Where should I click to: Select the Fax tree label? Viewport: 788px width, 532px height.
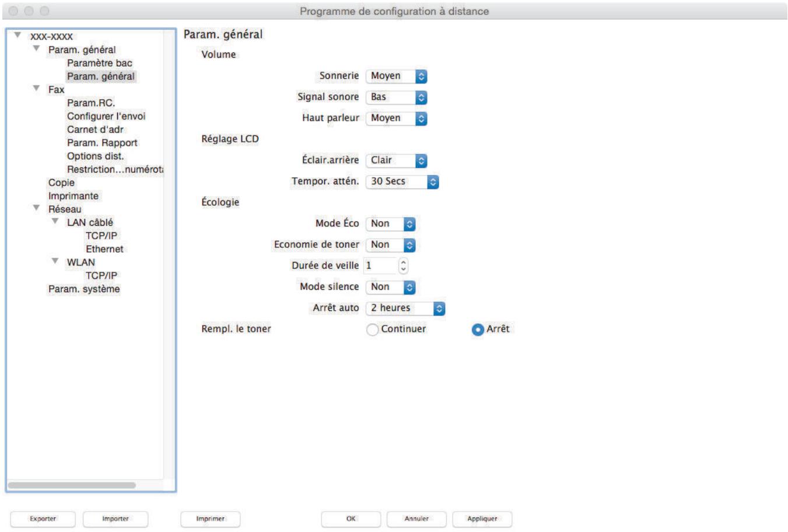click(56, 90)
